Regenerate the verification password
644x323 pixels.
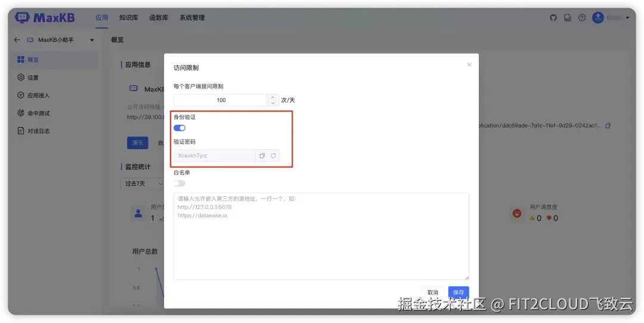click(273, 156)
